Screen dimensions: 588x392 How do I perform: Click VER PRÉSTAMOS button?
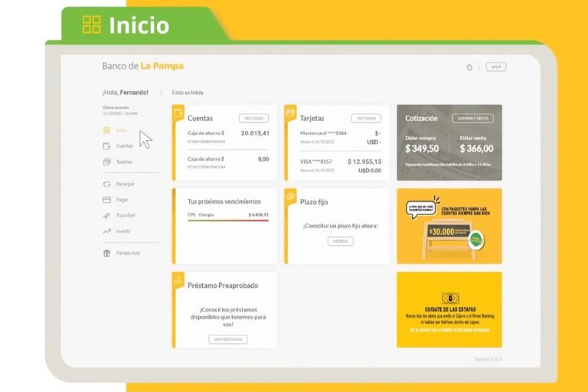(228, 339)
